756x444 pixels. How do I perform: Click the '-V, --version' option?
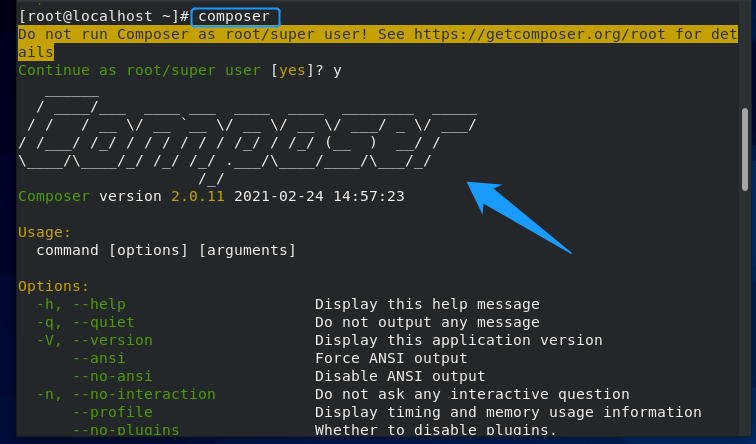tap(94, 340)
